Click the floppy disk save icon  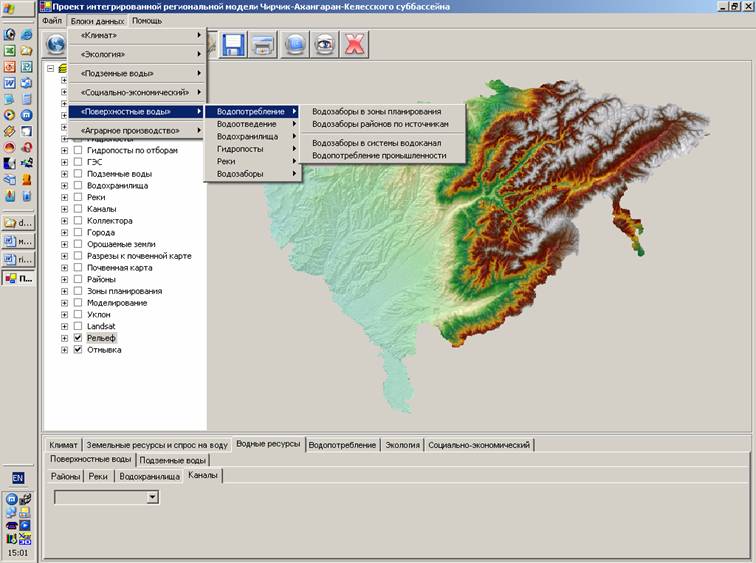click(234, 45)
